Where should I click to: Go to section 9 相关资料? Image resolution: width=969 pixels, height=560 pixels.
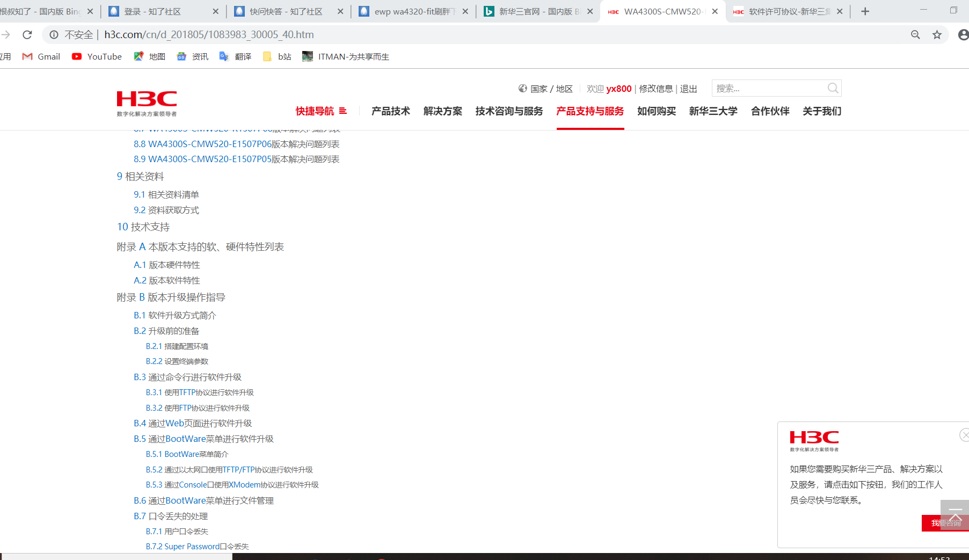[x=141, y=177]
